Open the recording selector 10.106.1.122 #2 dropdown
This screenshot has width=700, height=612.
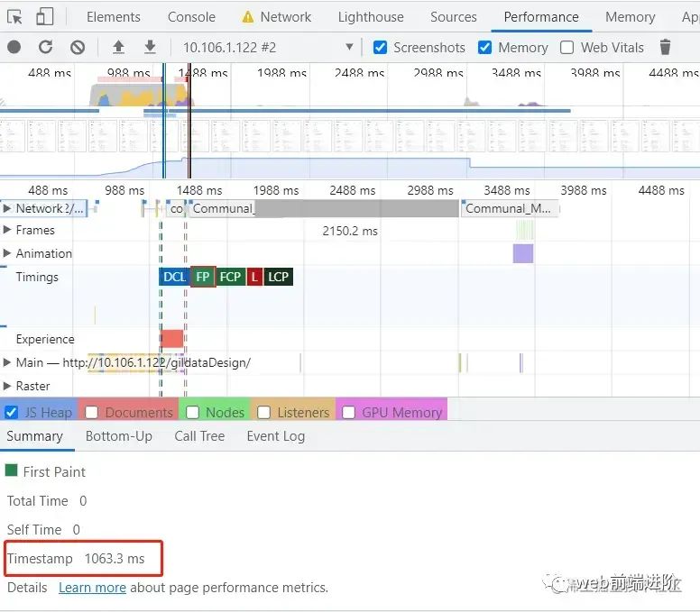[x=268, y=47]
